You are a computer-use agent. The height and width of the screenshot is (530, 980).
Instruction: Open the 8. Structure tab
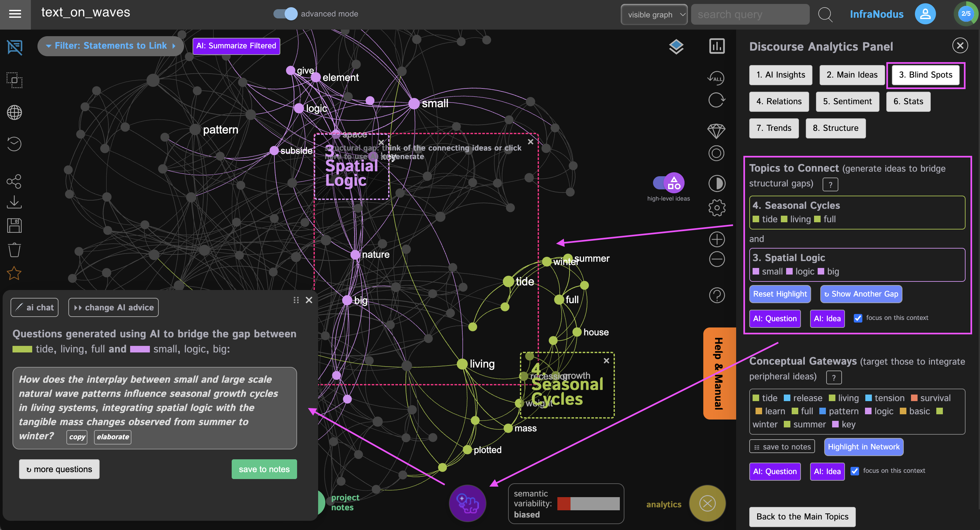coord(835,128)
